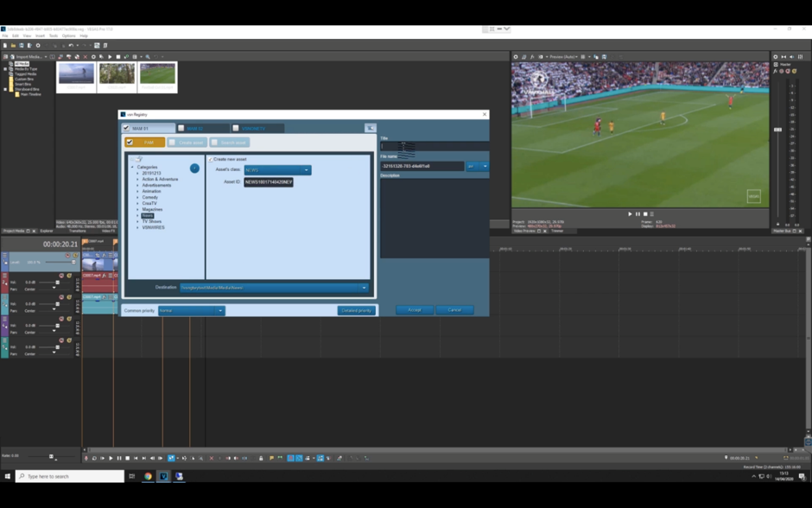Create a new project from the main toolbar
Screen dimensions: 812x508
coord(5,46)
